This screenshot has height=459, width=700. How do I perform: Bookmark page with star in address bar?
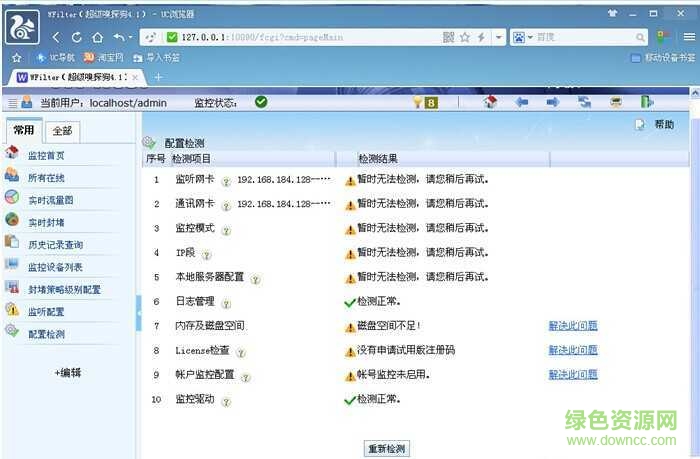pyautogui.click(x=465, y=38)
